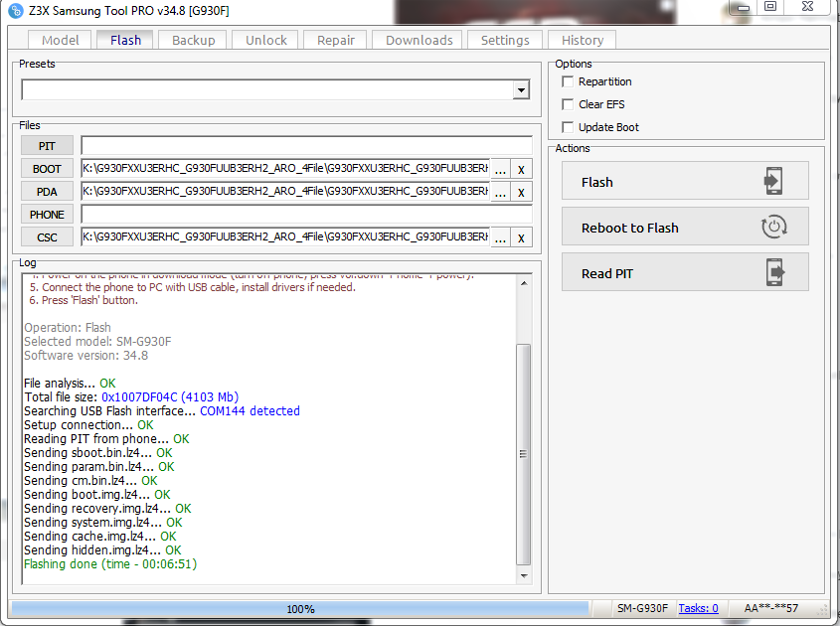The width and height of the screenshot is (840, 626).
Task: Click the Reboot to Flash power icon
Action: 773,228
